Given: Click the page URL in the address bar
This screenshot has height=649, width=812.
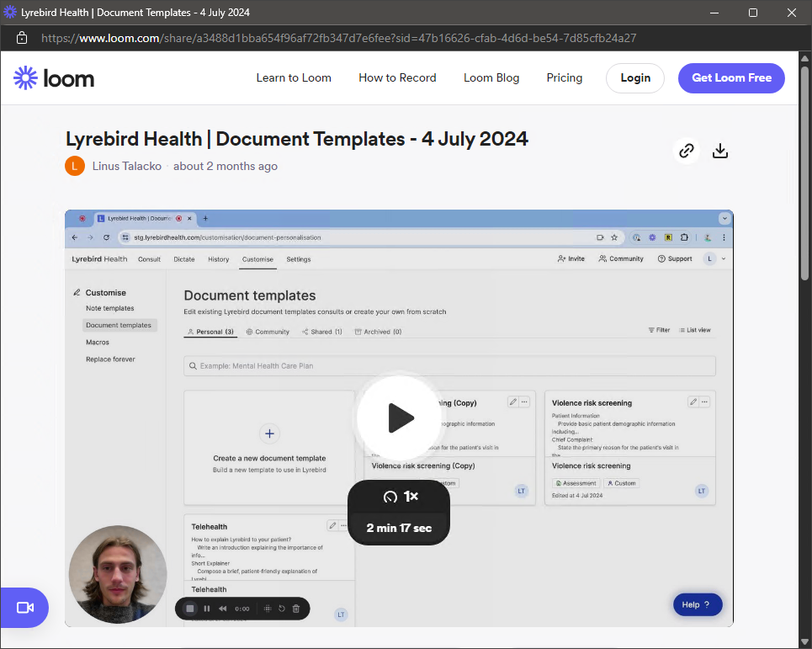Looking at the screenshot, I should tap(338, 38).
